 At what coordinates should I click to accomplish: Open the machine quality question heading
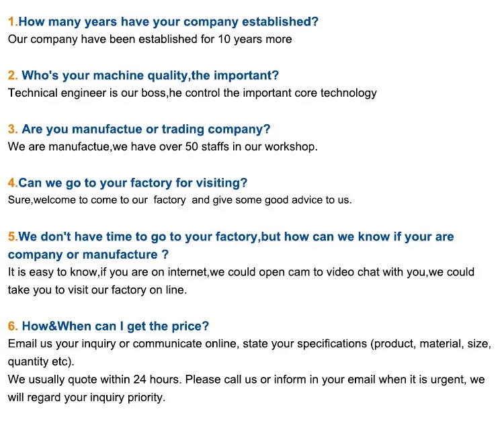pos(150,75)
